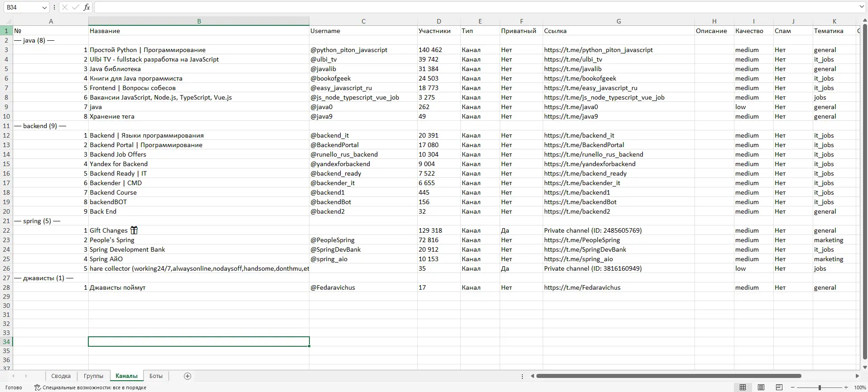Switch to Page Break Preview icon
The image size is (868, 392).
[779, 387]
